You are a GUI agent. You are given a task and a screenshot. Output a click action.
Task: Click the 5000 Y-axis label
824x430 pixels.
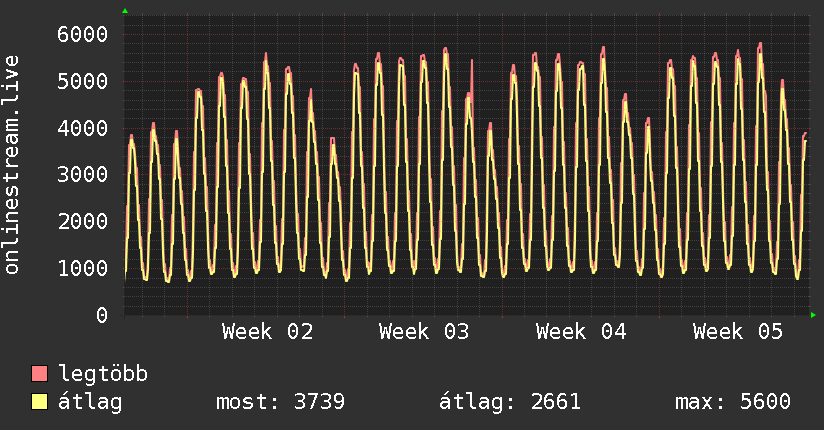tap(81, 81)
